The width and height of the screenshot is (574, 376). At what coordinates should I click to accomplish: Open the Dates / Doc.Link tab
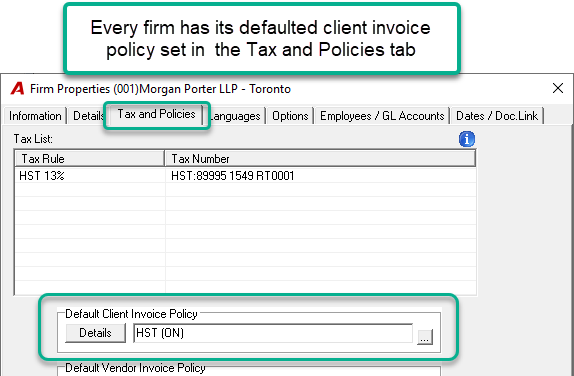tap(497, 116)
